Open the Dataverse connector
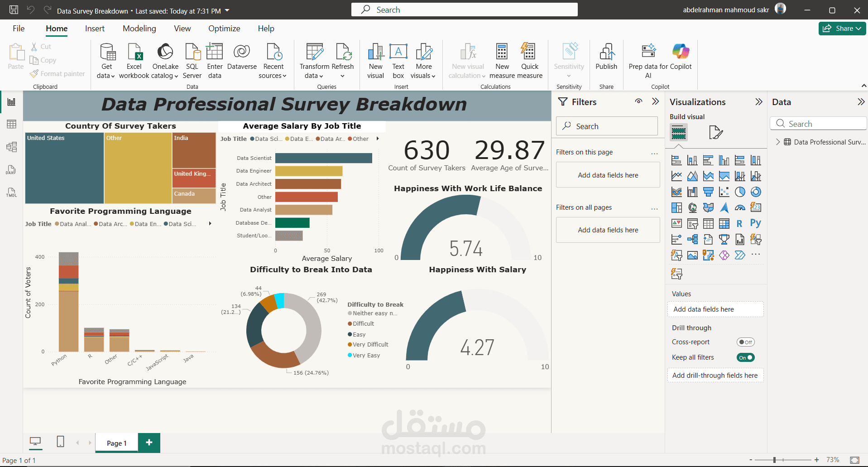 click(x=242, y=57)
